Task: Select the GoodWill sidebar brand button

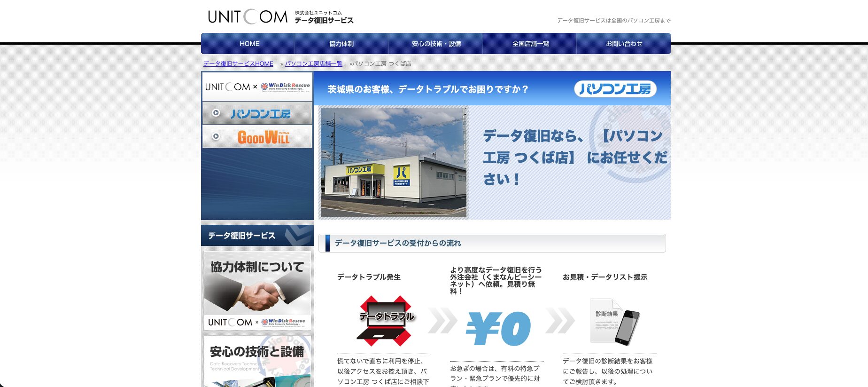Action: point(257,137)
